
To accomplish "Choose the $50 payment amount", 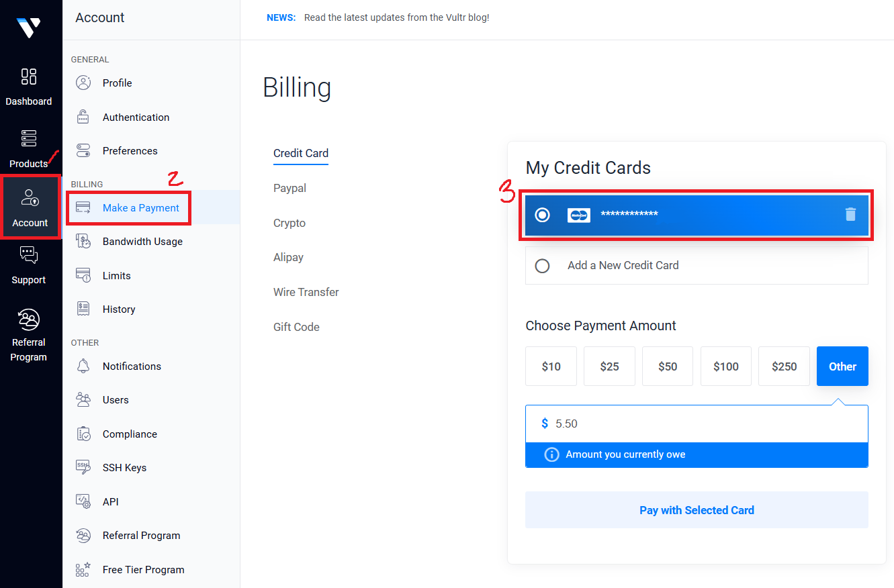I will 667,366.
